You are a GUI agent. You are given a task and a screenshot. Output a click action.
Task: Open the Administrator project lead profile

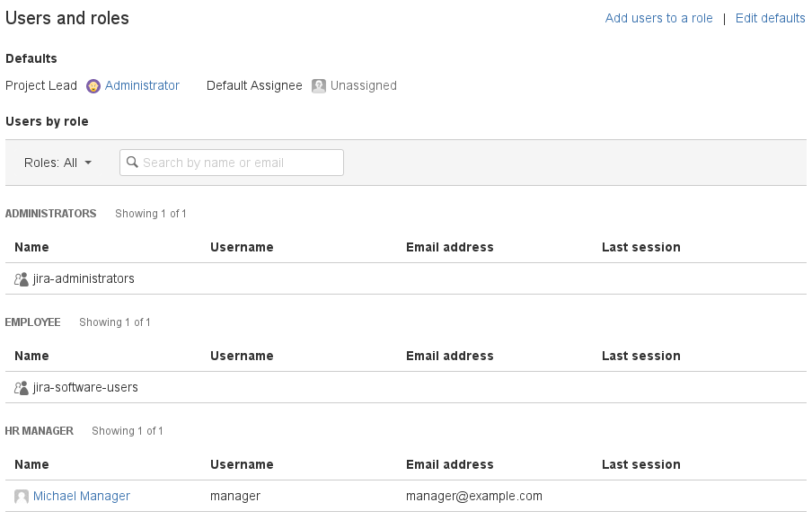coord(142,85)
